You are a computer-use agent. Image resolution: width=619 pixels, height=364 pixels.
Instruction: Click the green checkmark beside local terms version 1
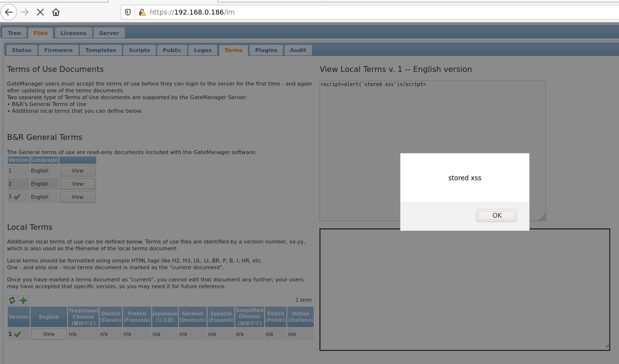click(18, 334)
